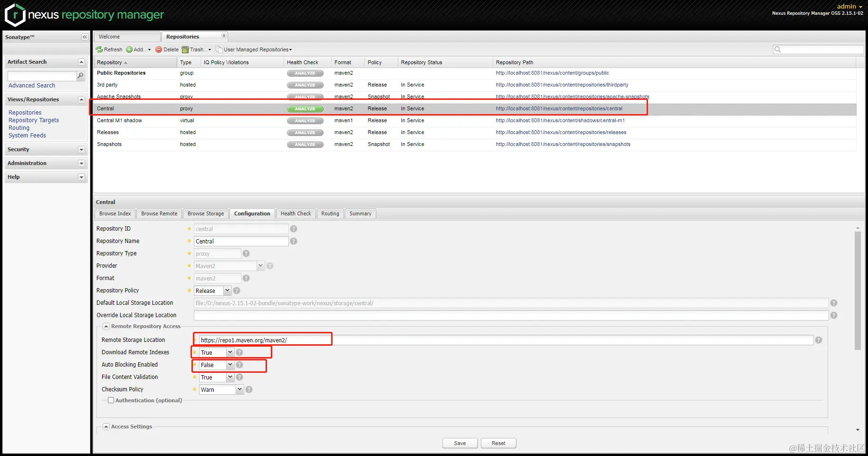
Task: Click the artifact search magnifier icon
Action: coord(80,76)
